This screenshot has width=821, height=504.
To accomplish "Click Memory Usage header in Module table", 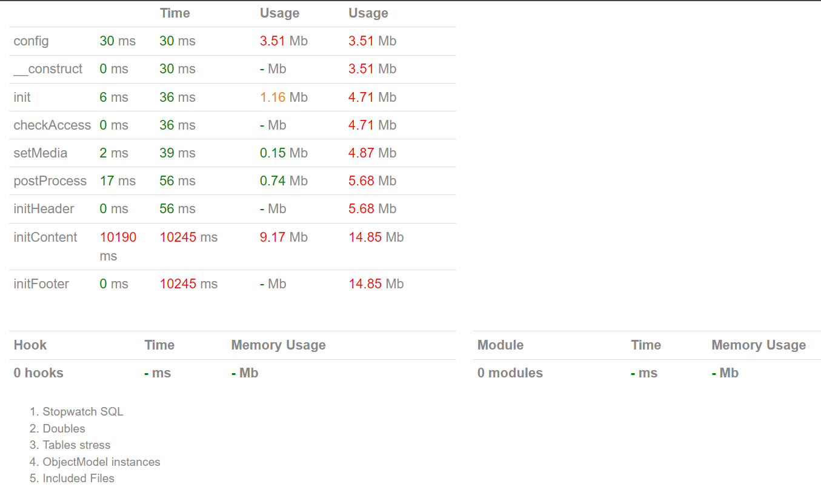I will click(x=759, y=345).
